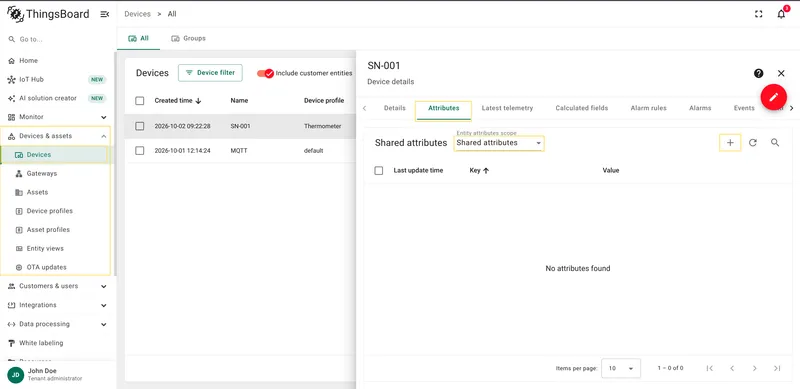The height and width of the screenshot is (389, 800).
Task: Open the Alarms tab
Action: (x=700, y=108)
